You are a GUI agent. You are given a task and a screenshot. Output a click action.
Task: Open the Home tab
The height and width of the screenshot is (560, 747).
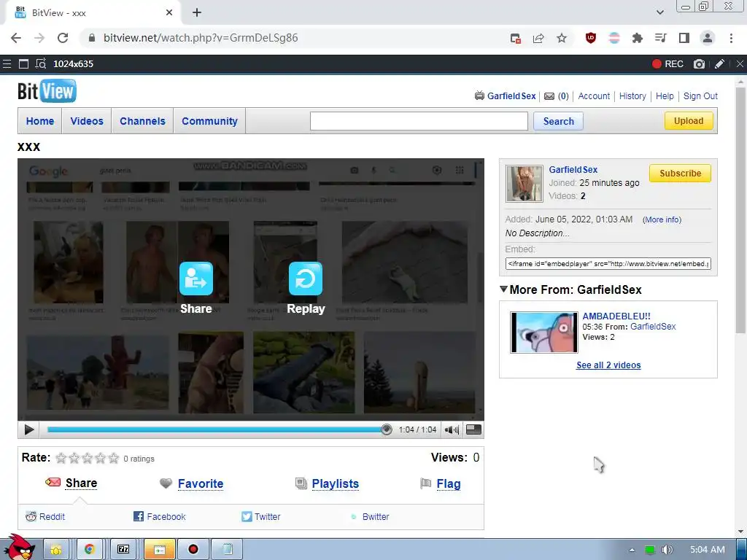click(x=40, y=121)
